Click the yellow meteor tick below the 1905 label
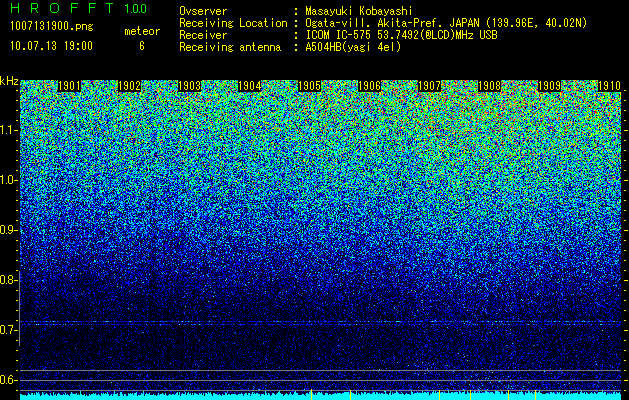Screen dimensions: 629x400 click(x=311, y=394)
